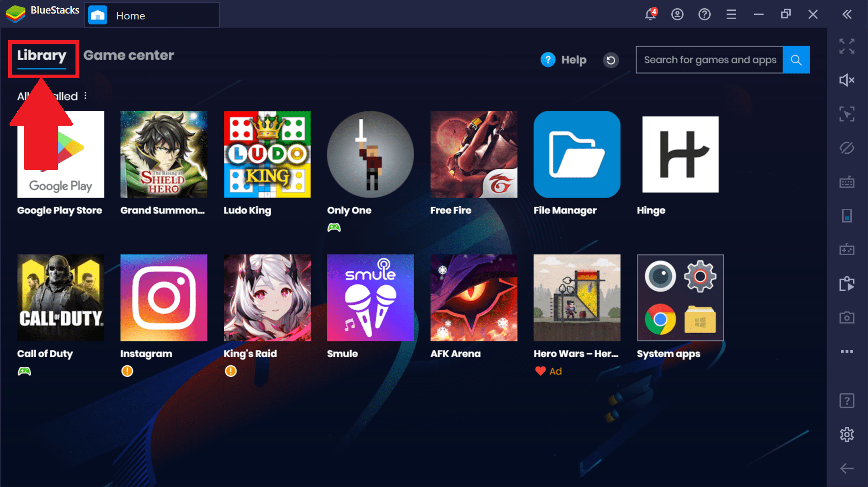Open notifications bell with badge
This screenshot has width=868, height=487.
[651, 14]
